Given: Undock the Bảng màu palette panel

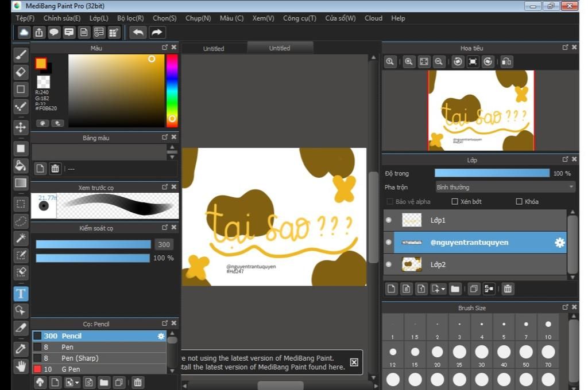Looking at the screenshot, I should (165, 137).
